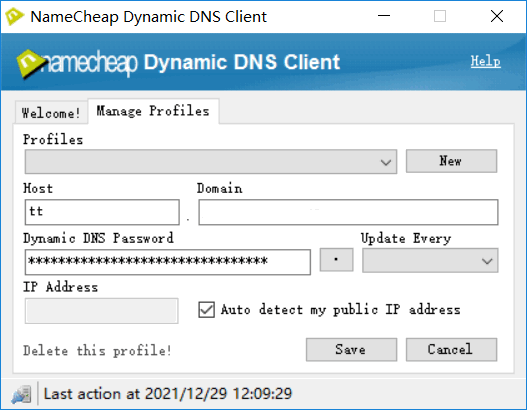Click the NameCheap title bar app icon
This screenshot has height=410, width=527.
[14, 16]
